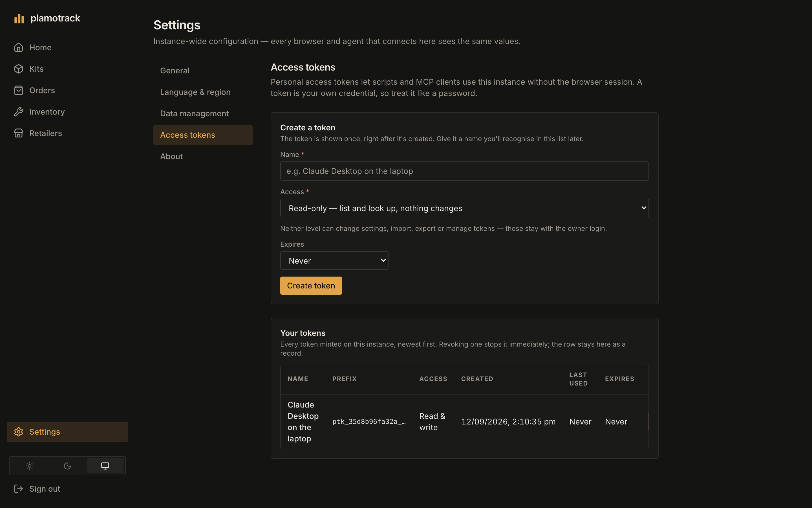Open Retailers in sidebar

click(x=67, y=133)
